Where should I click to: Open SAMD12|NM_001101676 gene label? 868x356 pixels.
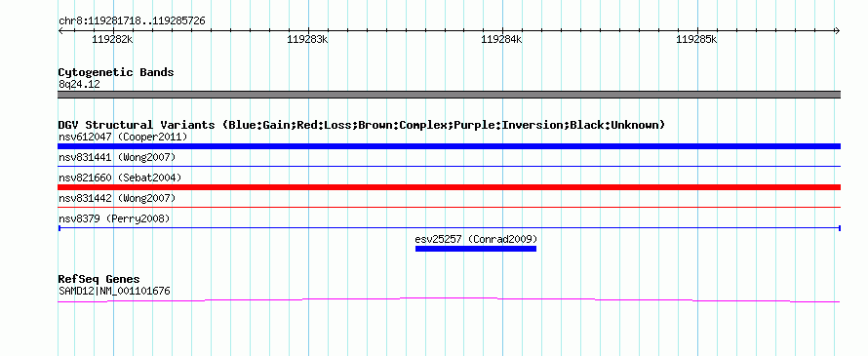point(114,291)
